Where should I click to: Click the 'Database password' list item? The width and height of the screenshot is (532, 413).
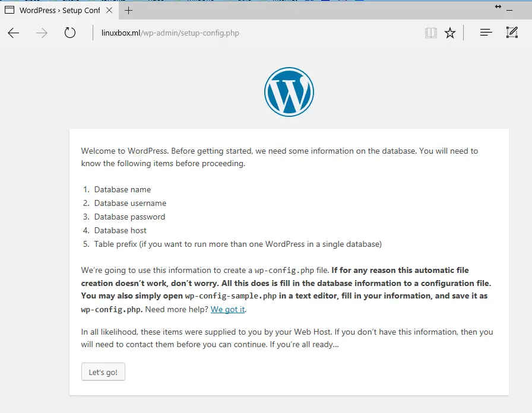pyautogui.click(x=129, y=217)
